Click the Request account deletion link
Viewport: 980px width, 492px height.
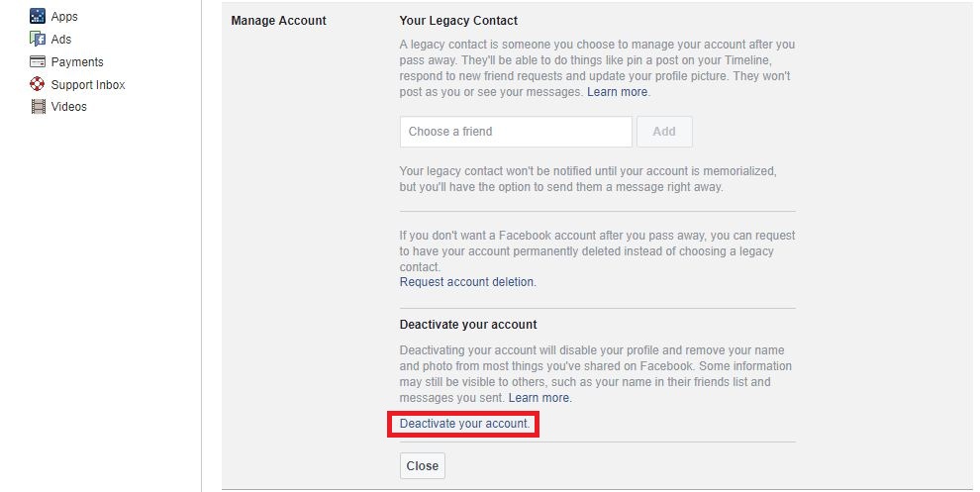(x=467, y=282)
